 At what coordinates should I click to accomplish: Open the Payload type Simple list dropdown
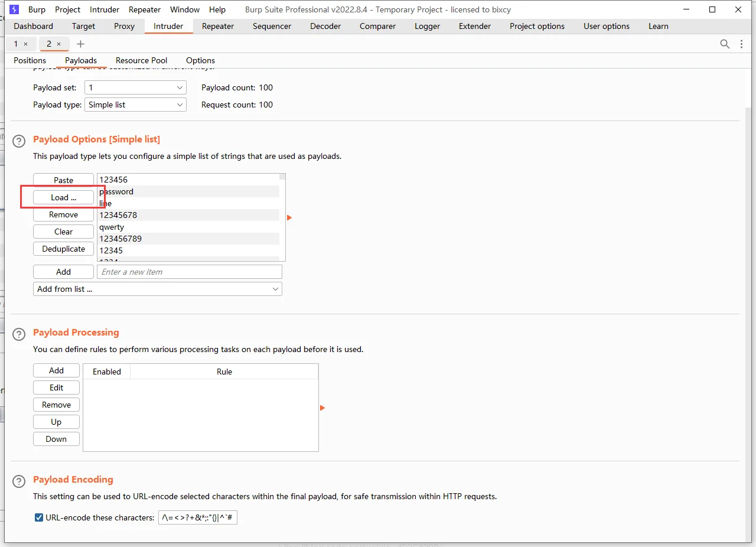pyautogui.click(x=135, y=105)
